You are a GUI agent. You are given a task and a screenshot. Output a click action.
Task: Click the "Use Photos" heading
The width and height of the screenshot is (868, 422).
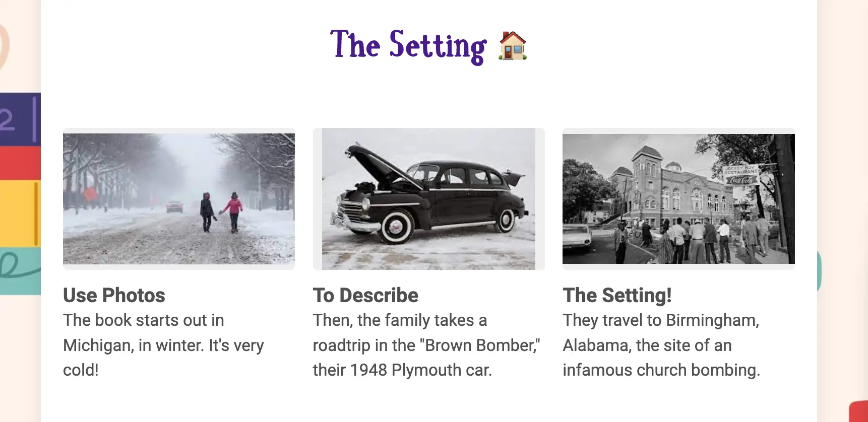[x=114, y=295]
